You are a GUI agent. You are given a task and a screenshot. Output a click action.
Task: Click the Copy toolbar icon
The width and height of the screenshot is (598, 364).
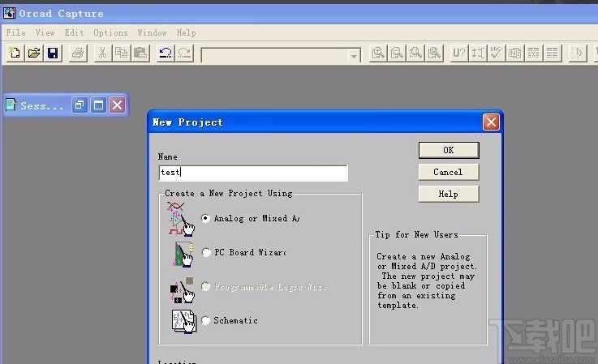121,53
